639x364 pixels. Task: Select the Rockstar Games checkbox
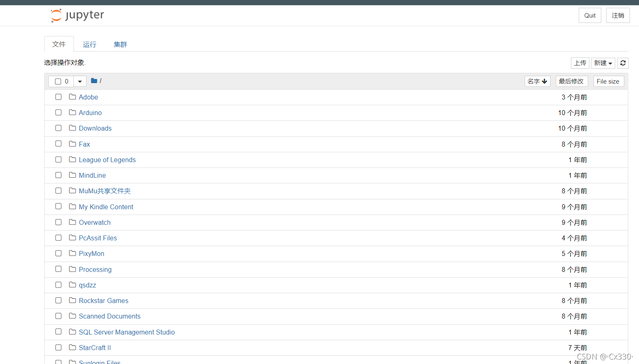point(59,301)
